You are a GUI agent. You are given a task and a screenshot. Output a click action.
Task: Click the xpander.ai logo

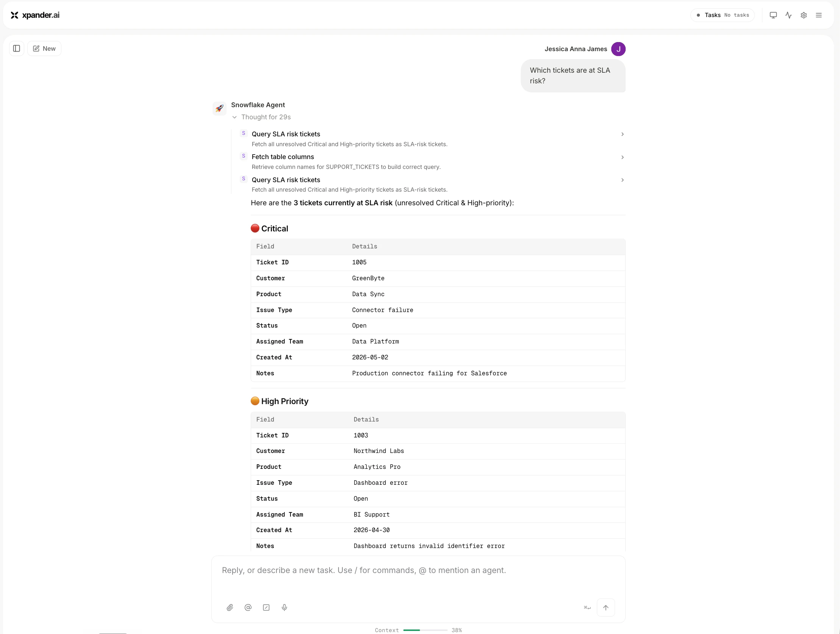click(35, 15)
